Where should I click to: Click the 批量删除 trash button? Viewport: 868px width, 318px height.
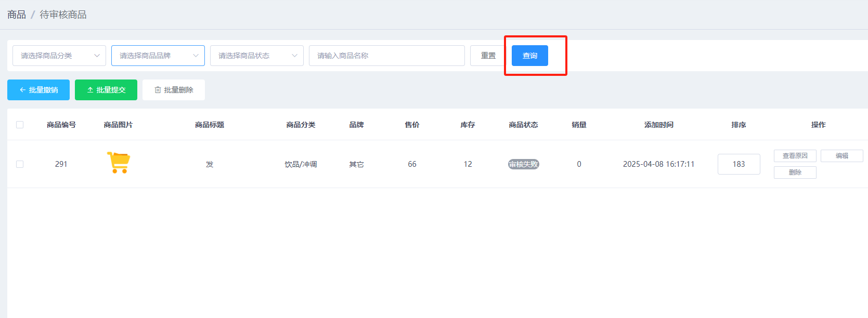[174, 90]
